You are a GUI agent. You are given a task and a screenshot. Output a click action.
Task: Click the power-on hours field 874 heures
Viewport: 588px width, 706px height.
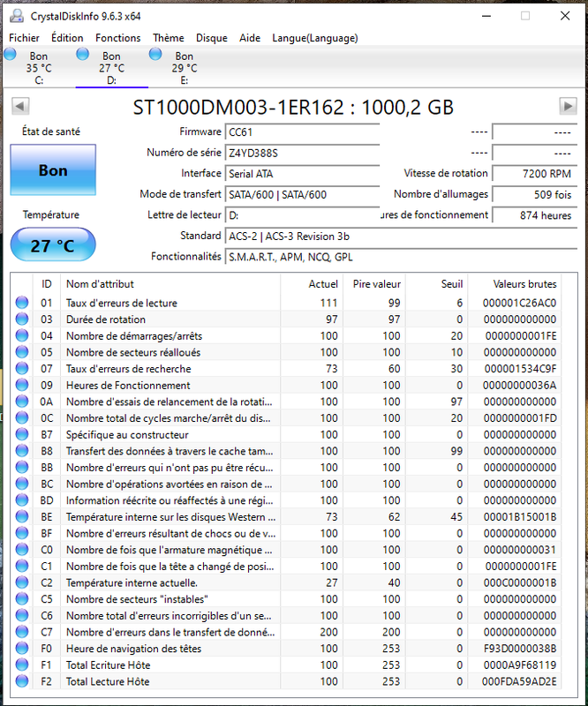coord(535,215)
